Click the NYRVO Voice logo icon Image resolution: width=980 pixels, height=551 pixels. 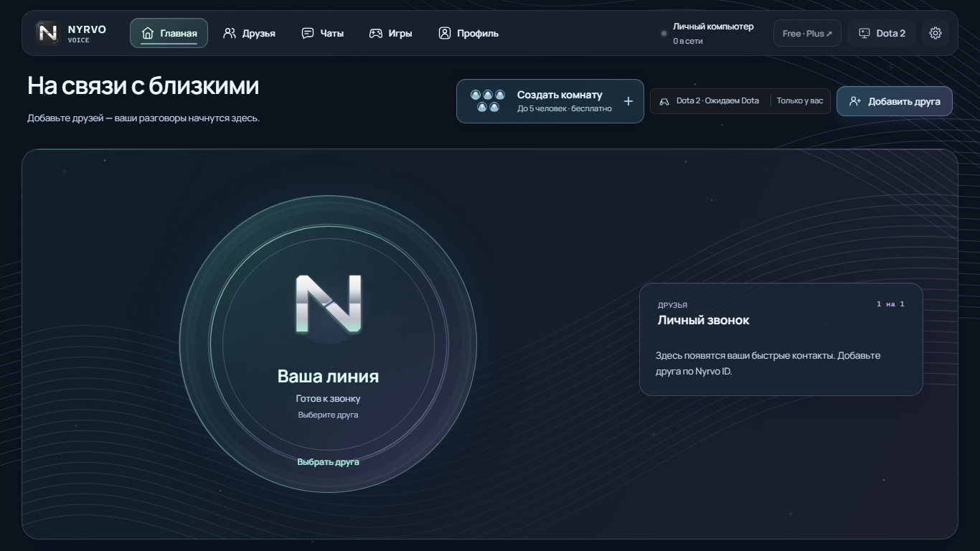[48, 33]
